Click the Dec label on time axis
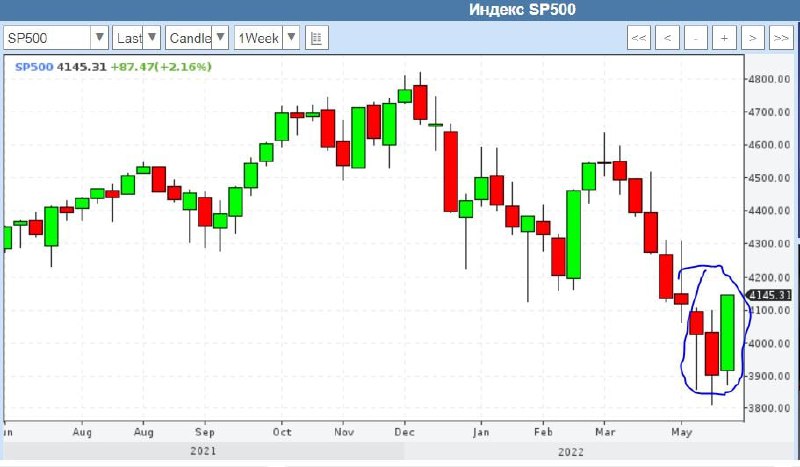The image size is (800, 467). [405, 432]
